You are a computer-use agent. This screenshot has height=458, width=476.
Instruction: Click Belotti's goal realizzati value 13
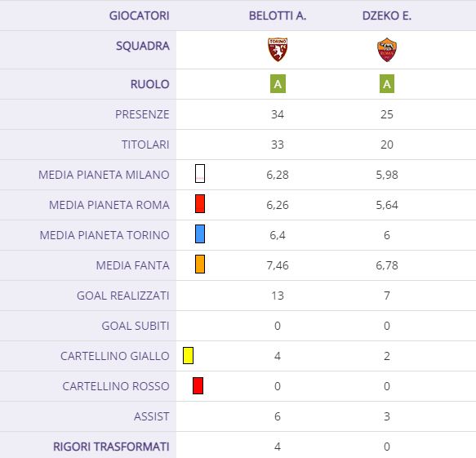(x=278, y=296)
